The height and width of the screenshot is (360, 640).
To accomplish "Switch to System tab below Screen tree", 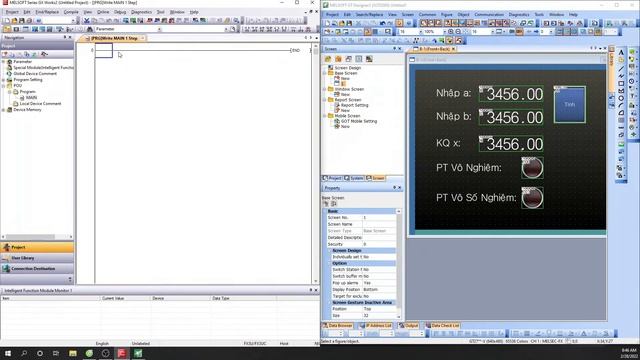I will point(354,178).
